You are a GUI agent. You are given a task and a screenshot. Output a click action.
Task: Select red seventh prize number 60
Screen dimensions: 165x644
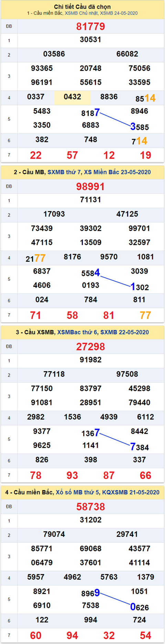pyautogui.click(x=36, y=636)
